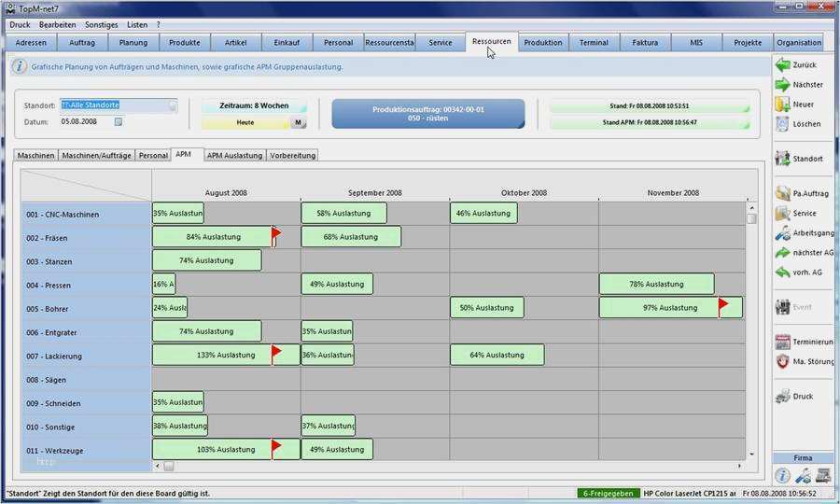This screenshot has height=504, width=840.
Task: Switch to the APM Auslastung tab
Action: tap(234, 155)
